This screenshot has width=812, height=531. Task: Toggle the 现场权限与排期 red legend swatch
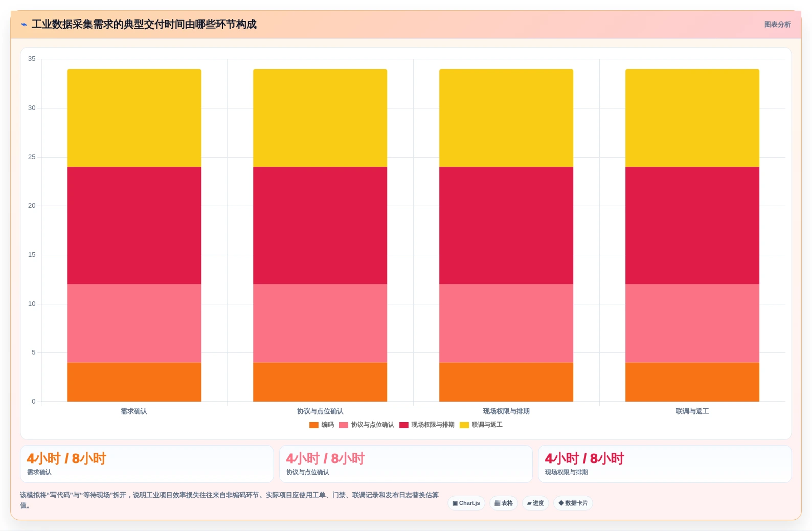tap(404, 425)
